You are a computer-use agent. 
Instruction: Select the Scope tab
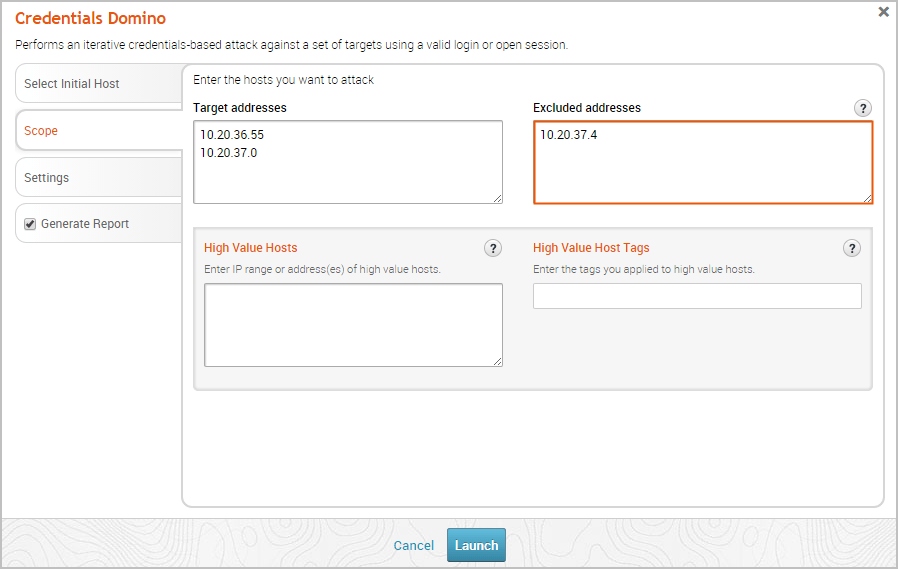[x=42, y=131]
